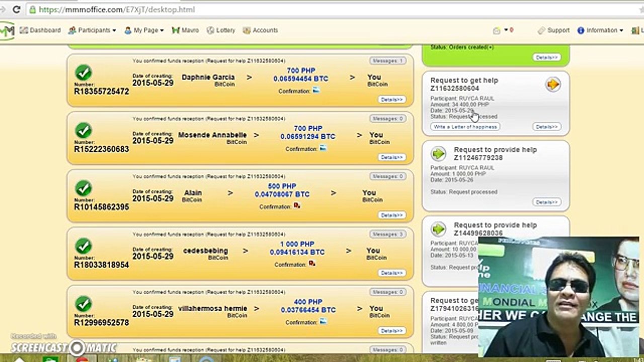This screenshot has height=362, width=644.
Task: Click the green checkmark on order R18355725472
Action: point(83,73)
